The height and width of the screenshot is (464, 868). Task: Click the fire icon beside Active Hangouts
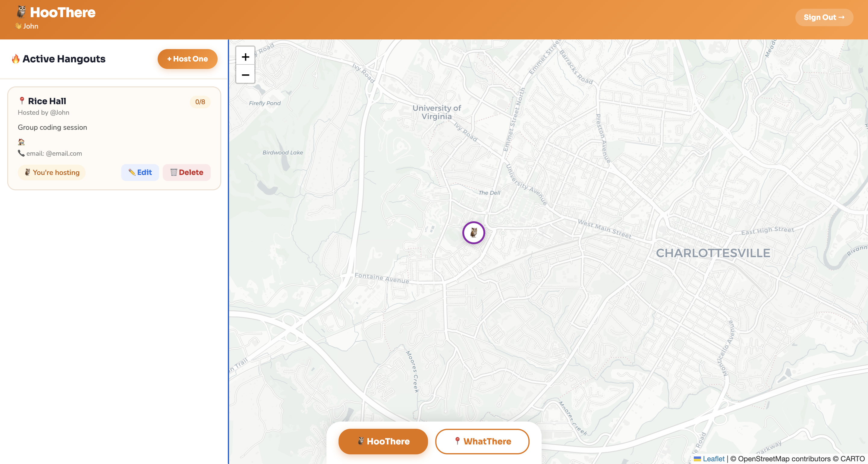pyautogui.click(x=15, y=59)
